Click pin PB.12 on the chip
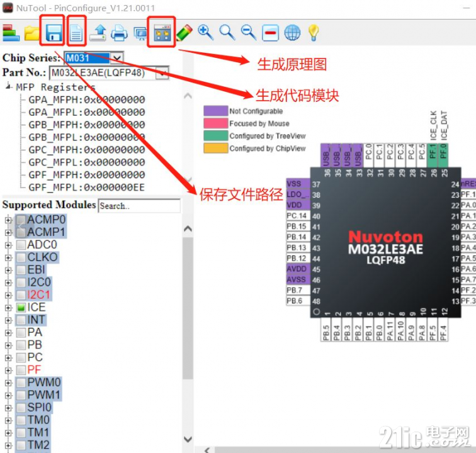Image resolution: width=476 pixels, height=453 pixels. 298,259
